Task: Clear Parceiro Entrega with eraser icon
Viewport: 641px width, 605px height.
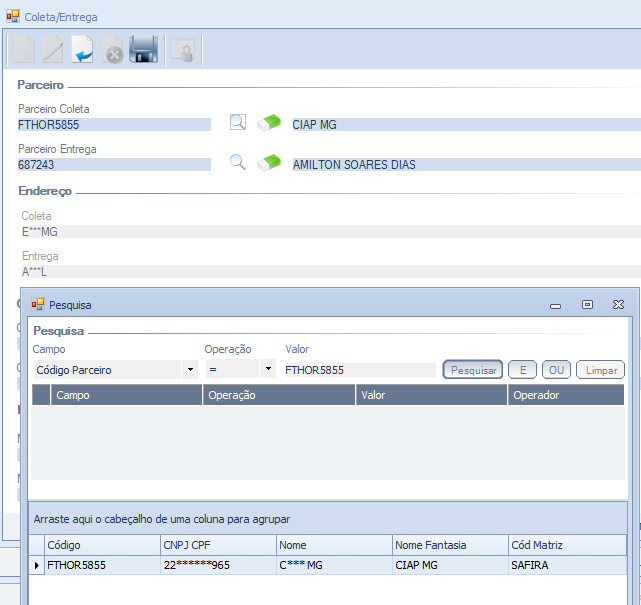Action: click(269, 163)
